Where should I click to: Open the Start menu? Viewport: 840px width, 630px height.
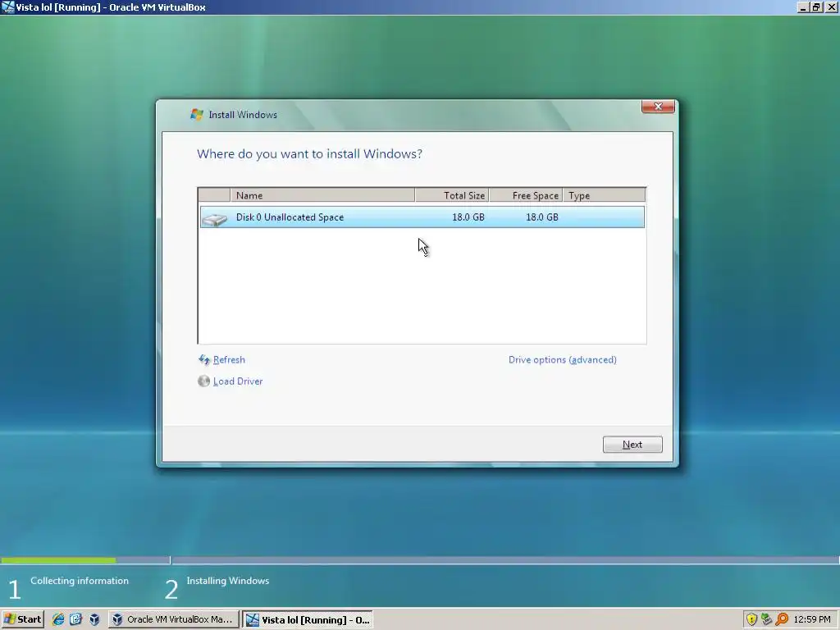click(x=22, y=619)
